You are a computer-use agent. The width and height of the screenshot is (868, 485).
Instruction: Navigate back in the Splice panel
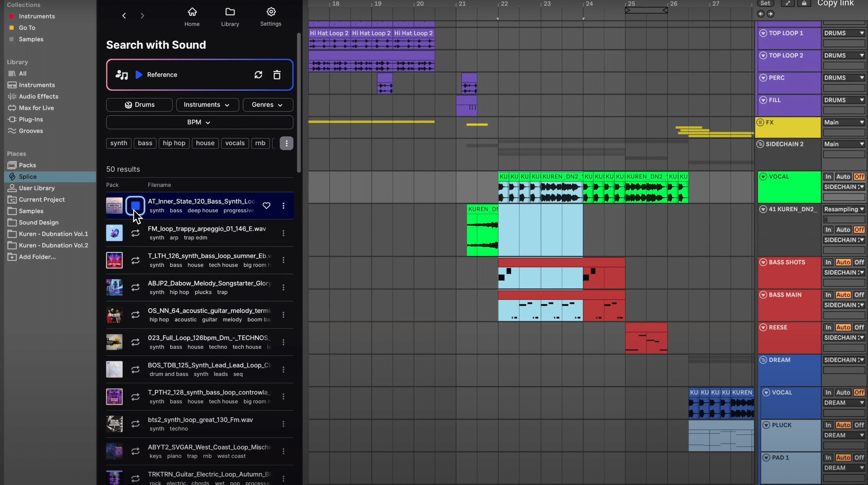pos(124,16)
